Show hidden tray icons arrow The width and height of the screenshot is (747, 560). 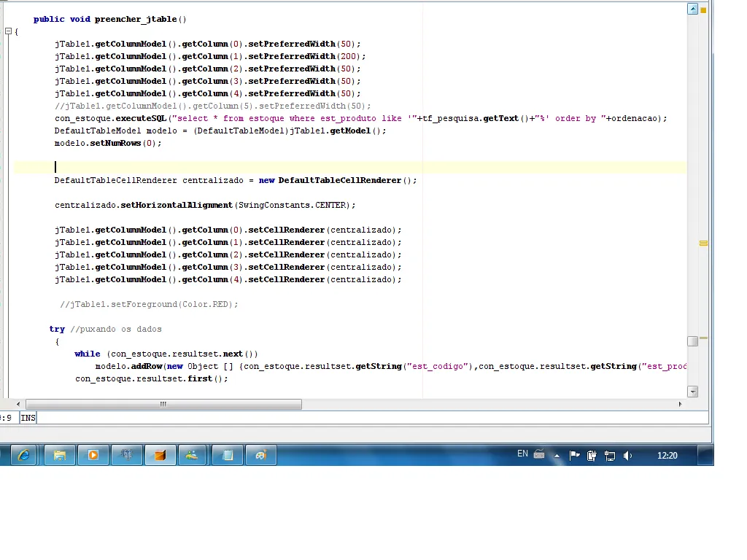coord(557,456)
